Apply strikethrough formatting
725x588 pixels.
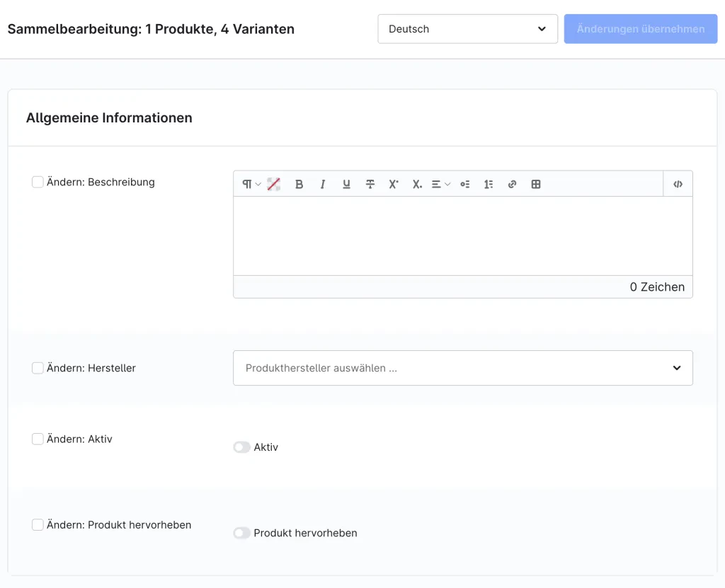pos(370,184)
